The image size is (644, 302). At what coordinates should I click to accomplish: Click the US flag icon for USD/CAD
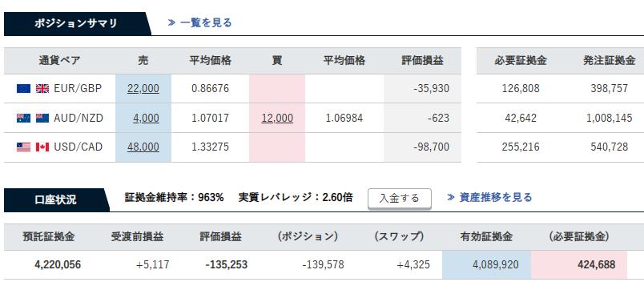tap(23, 147)
